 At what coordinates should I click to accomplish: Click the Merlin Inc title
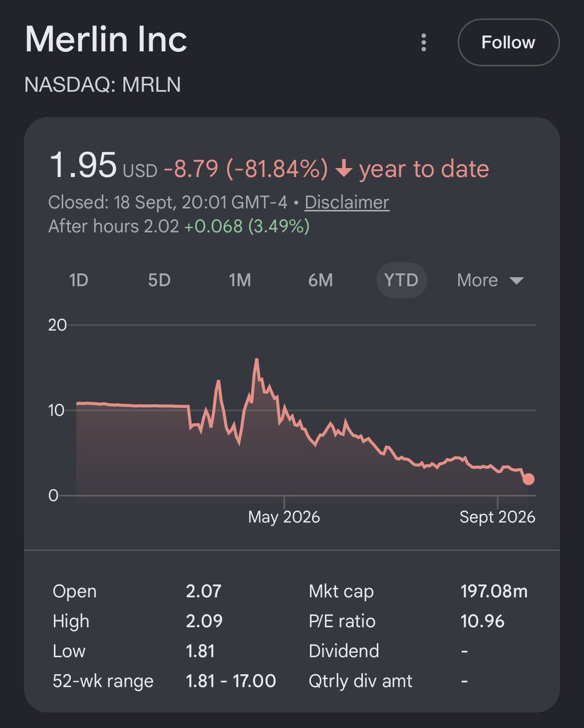(106, 39)
